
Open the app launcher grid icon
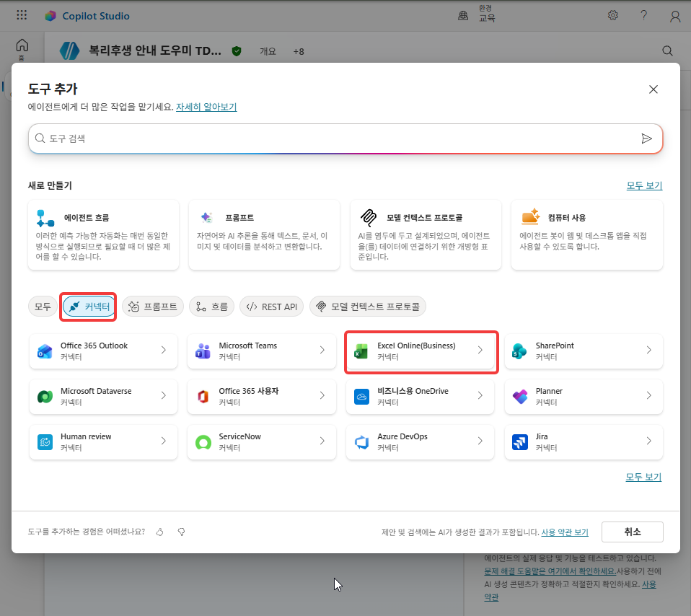click(x=22, y=15)
